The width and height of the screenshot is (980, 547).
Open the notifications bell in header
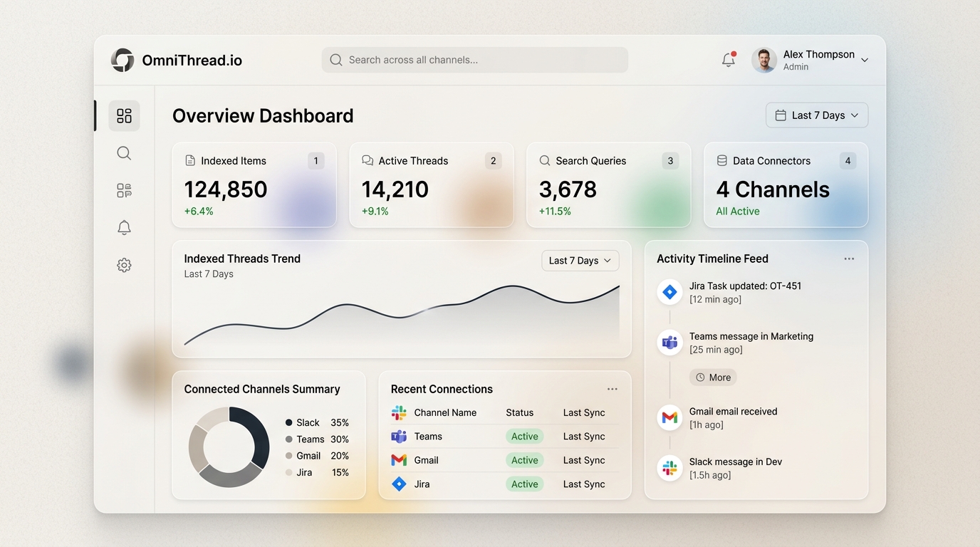coord(728,60)
